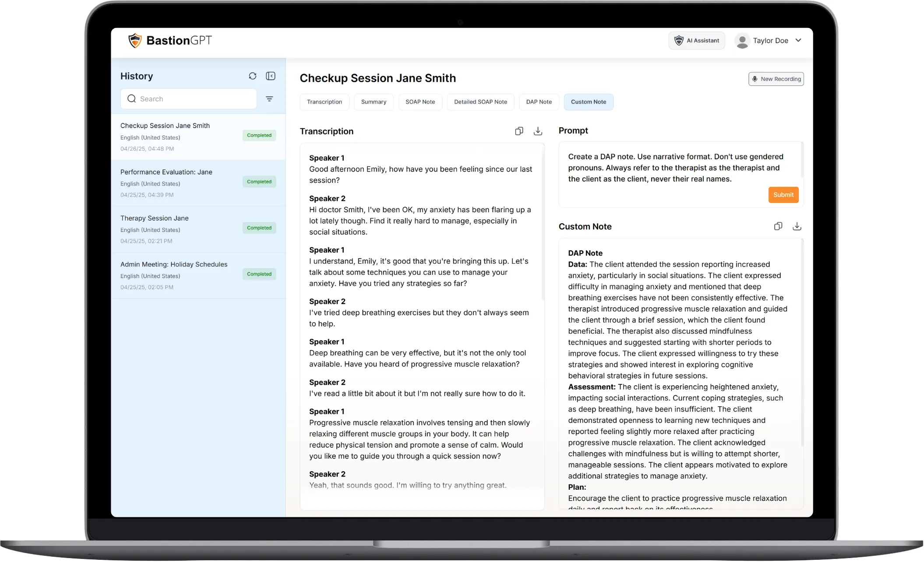Open the AI Assistant
The image size is (924, 562).
click(x=697, y=41)
